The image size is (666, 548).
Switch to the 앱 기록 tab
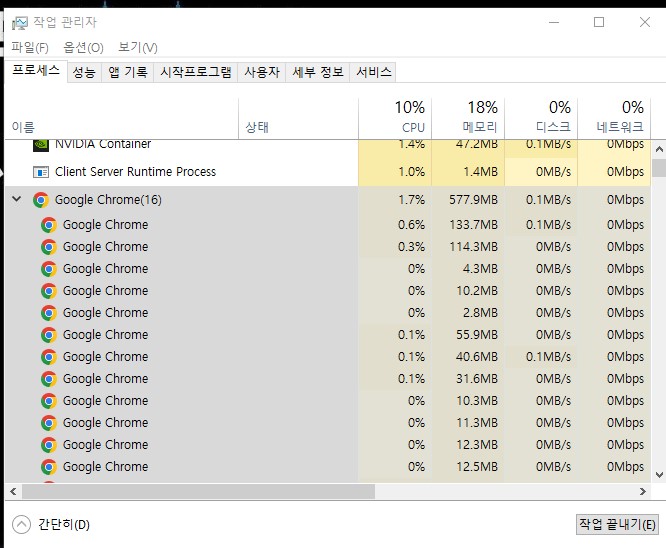coord(127,72)
